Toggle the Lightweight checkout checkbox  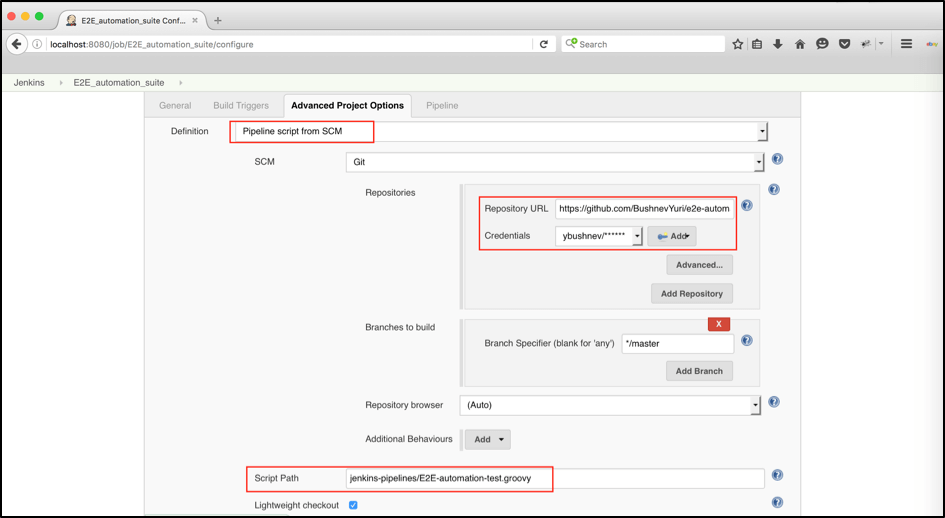353,505
